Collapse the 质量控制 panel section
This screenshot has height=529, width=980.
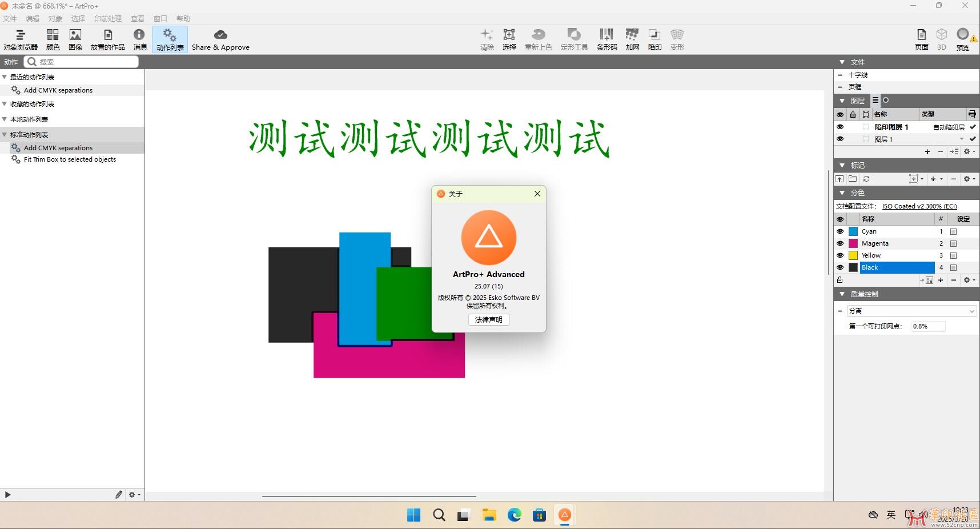pyautogui.click(x=842, y=294)
